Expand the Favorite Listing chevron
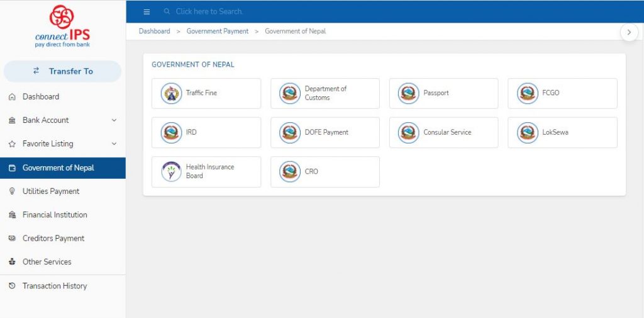 114,144
